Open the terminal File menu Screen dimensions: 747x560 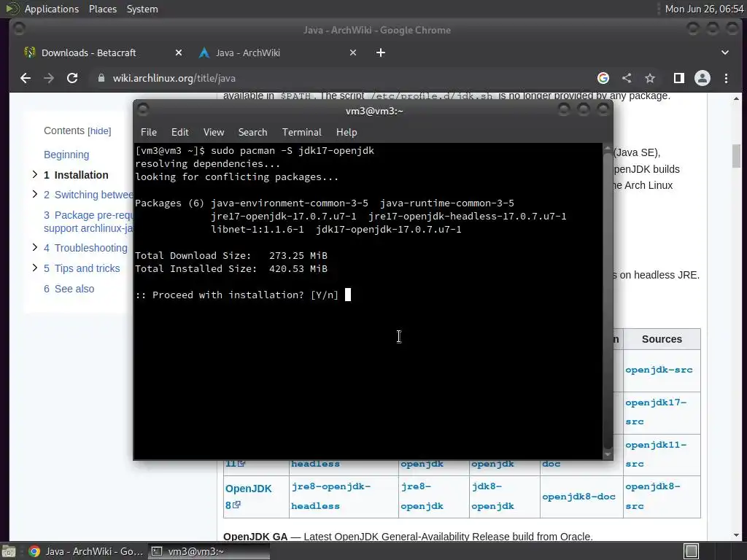pyautogui.click(x=149, y=133)
